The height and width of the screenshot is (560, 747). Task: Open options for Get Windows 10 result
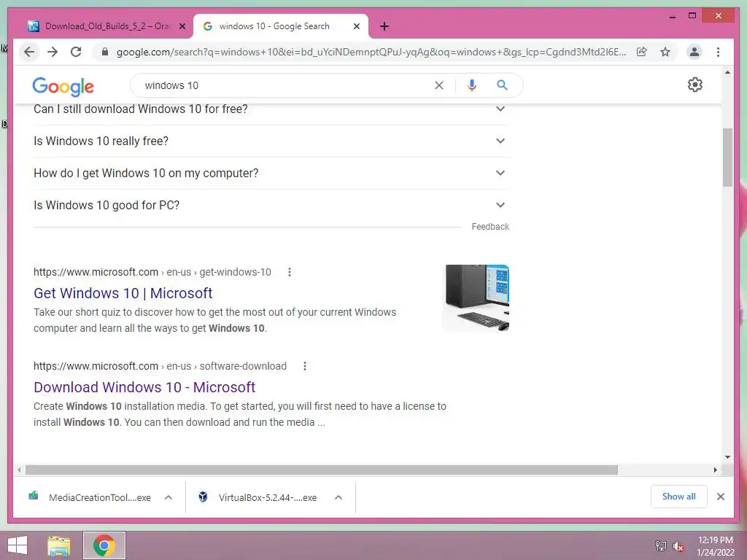pyautogui.click(x=289, y=272)
